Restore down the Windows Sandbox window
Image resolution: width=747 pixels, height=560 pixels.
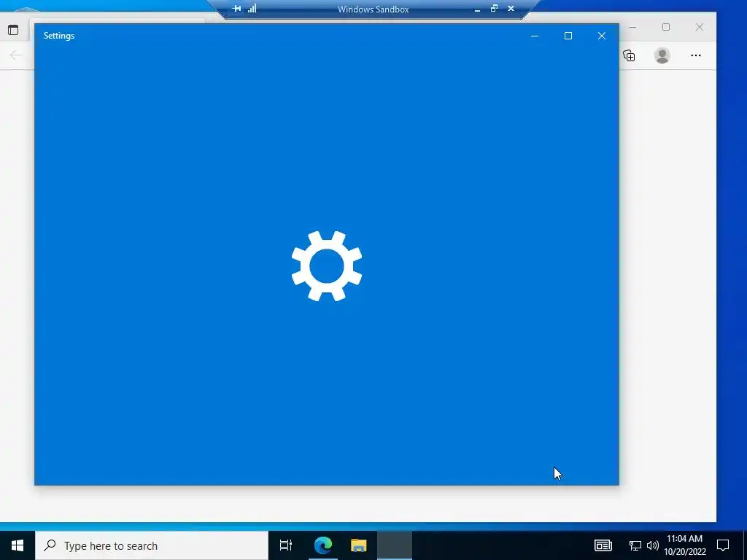[494, 9]
